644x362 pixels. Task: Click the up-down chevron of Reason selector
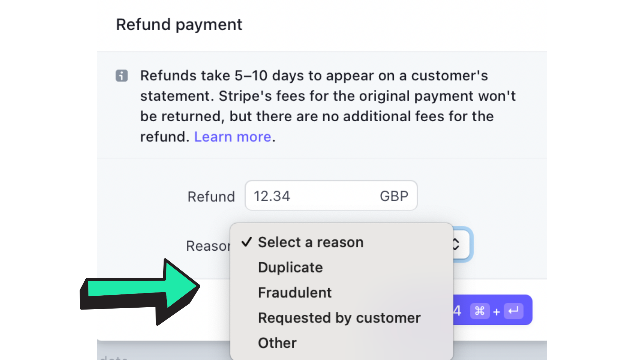pos(456,244)
